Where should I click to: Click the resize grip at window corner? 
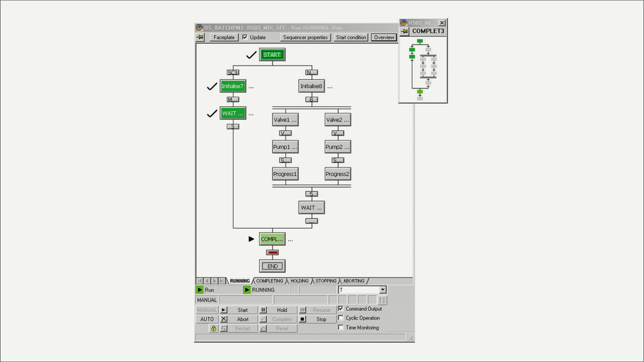410,338
